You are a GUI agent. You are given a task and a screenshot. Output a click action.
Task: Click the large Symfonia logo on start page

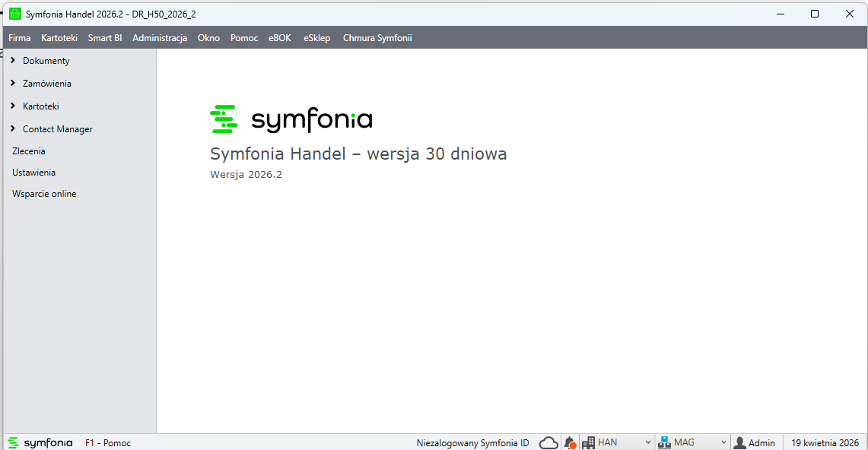[x=291, y=119]
